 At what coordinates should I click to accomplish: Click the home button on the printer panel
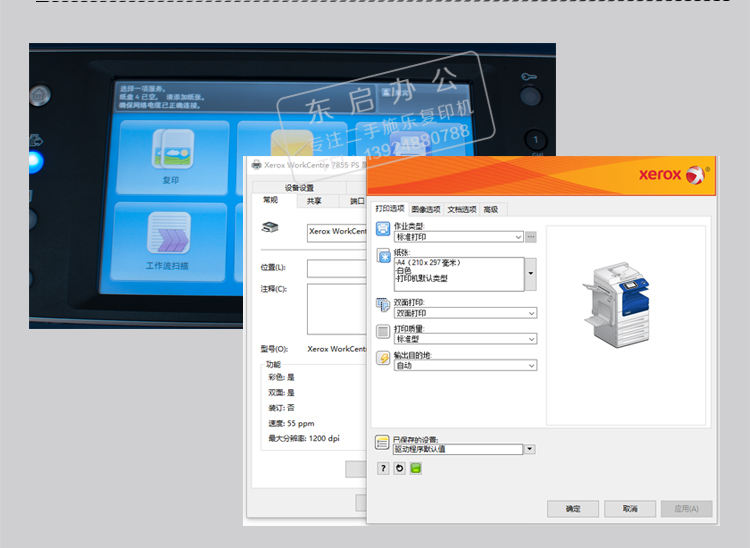[x=40, y=96]
